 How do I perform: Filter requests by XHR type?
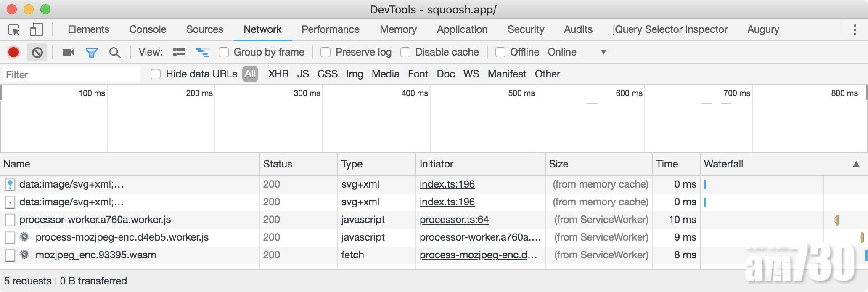(x=278, y=74)
